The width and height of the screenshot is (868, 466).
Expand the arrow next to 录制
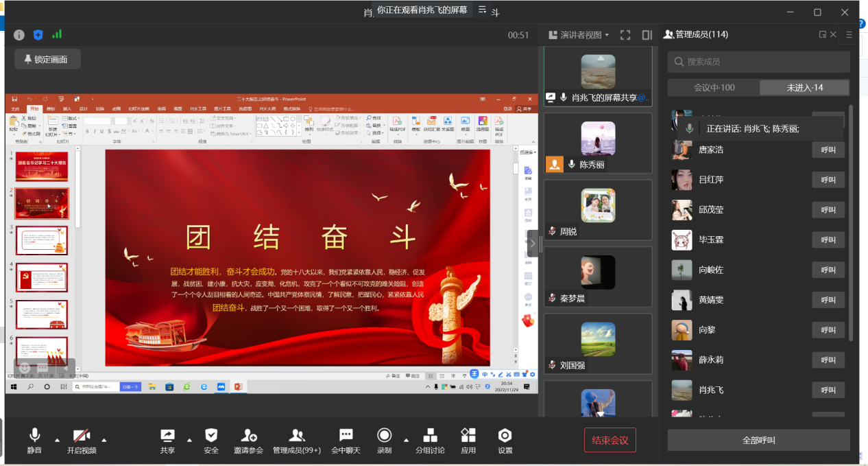point(406,440)
